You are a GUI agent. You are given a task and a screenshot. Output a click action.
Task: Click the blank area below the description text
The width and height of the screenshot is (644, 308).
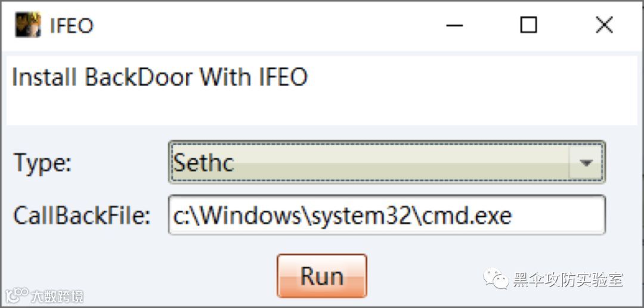pyautogui.click(x=322, y=110)
